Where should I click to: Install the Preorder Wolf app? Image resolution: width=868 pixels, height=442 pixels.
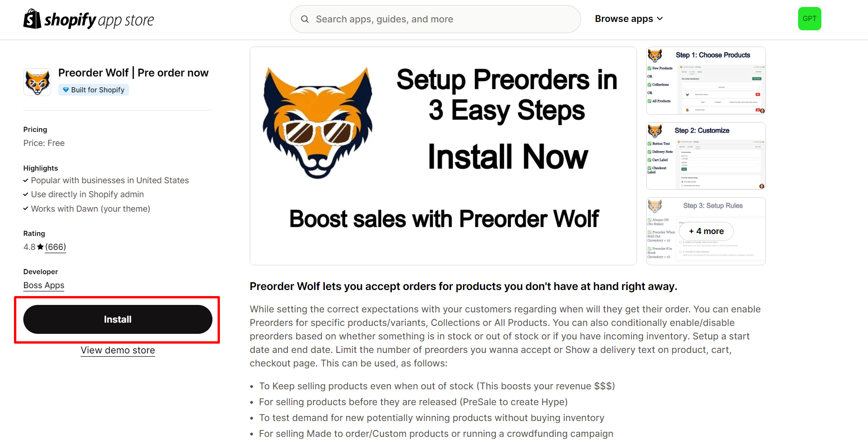coord(118,319)
